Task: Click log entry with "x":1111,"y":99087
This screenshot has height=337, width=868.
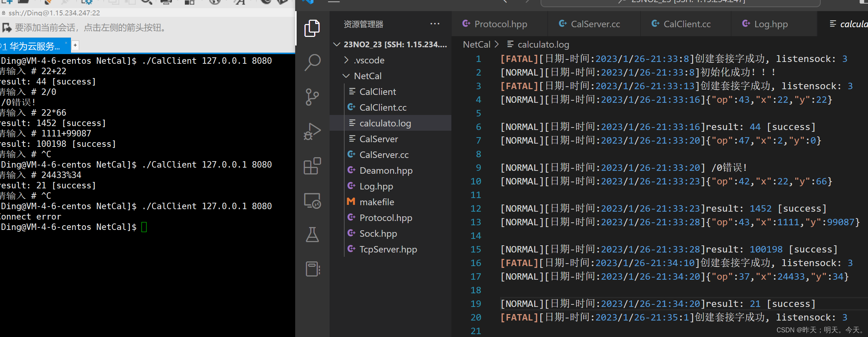Action: (680, 222)
